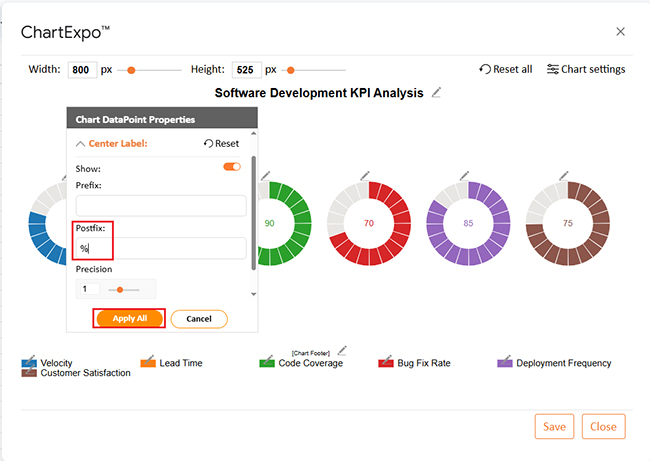Select the 90 center label value
The height and width of the screenshot is (461, 650).
(269, 223)
